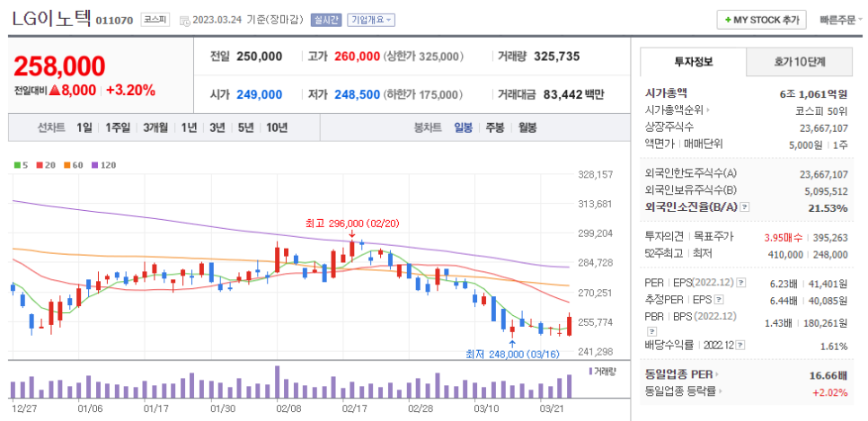The height and width of the screenshot is (421, 868).
Task: Click the purple 거래량 volume legend
Action: [602, 372]
